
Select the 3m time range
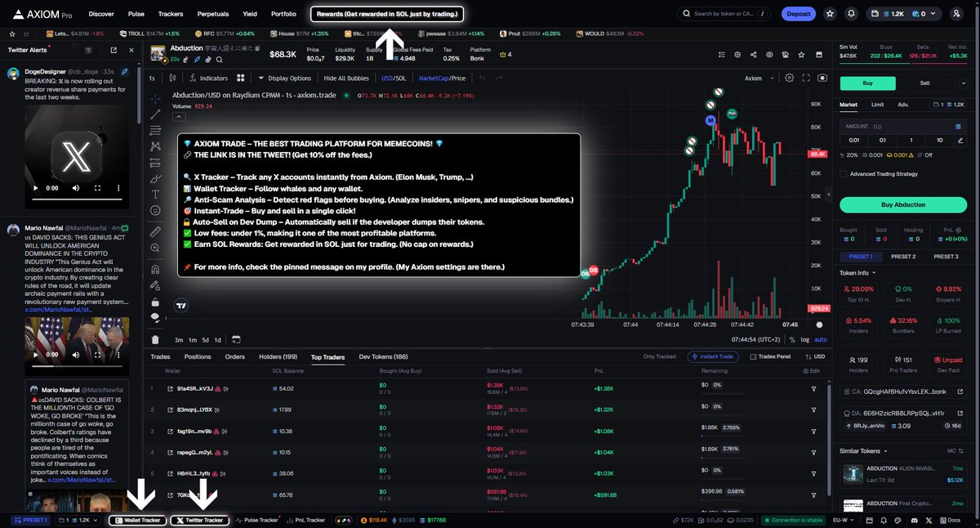178,339
